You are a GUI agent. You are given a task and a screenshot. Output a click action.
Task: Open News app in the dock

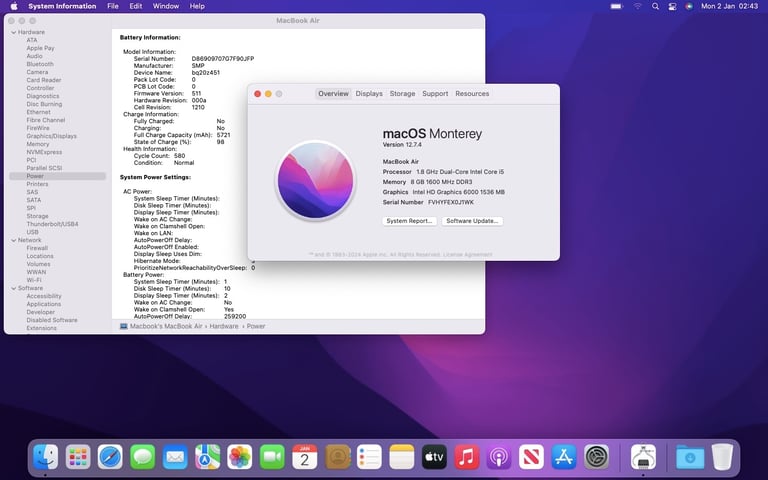point(531,457)
